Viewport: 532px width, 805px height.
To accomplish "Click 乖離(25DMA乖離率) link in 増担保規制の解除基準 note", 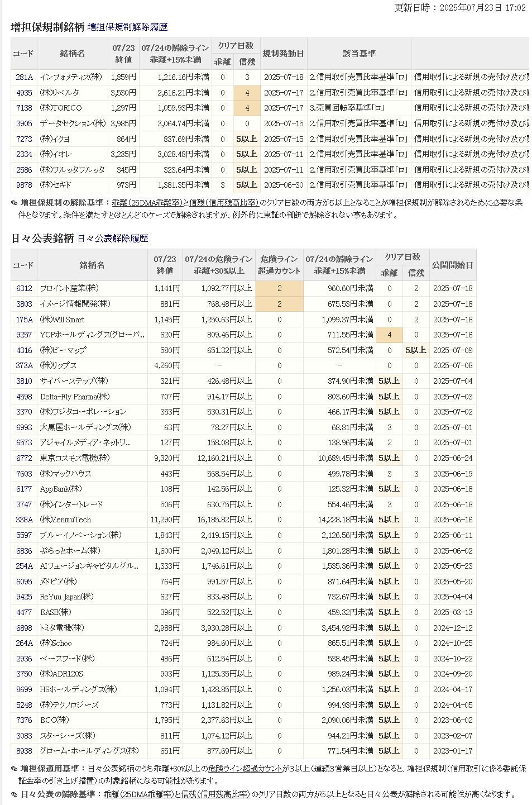I will [147, 203].
